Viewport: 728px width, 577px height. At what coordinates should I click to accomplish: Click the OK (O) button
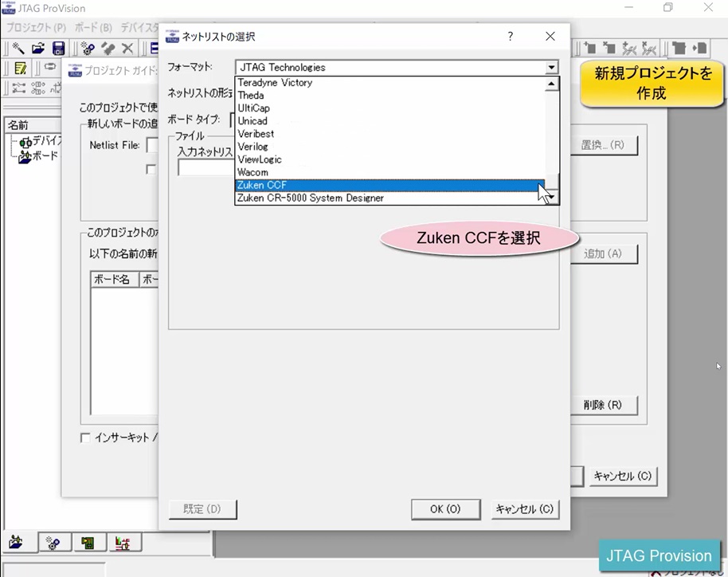[445, 509]
